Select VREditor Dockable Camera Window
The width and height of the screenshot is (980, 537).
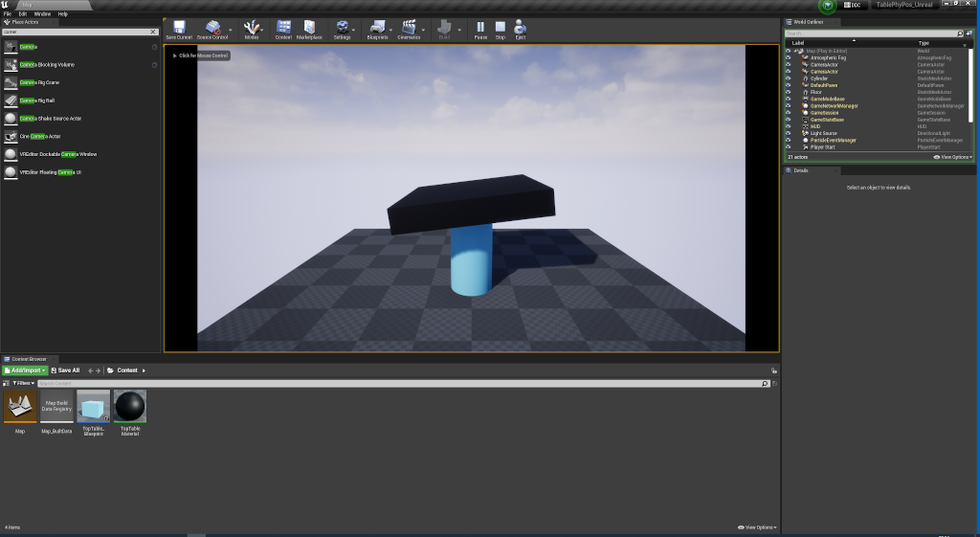[x=80, y=154]
